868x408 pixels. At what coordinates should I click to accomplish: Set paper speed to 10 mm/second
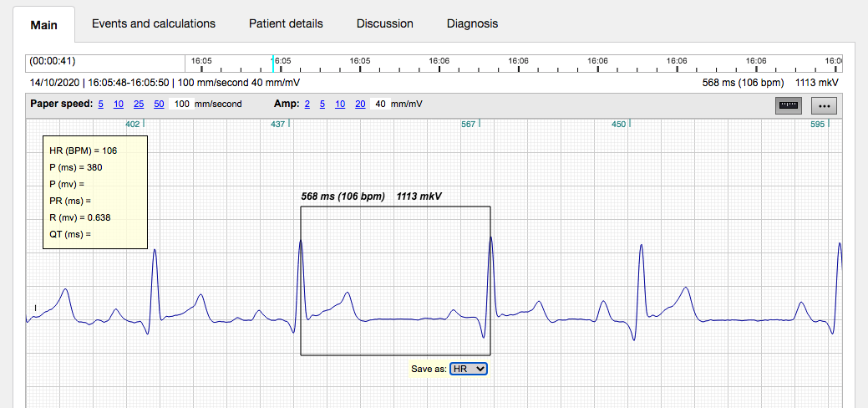(119, 104)
